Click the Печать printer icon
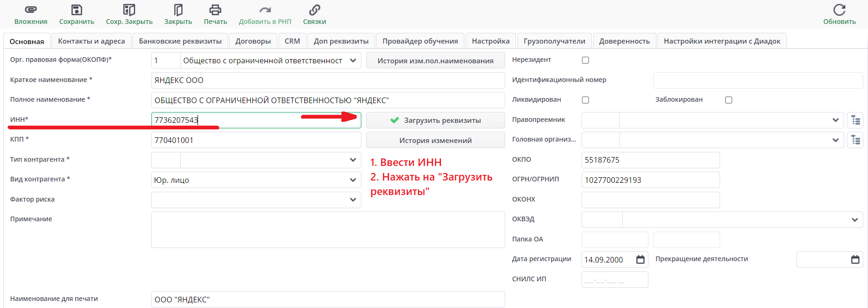The height and width of the screenshot is (308, 868). tap(215, 10)
